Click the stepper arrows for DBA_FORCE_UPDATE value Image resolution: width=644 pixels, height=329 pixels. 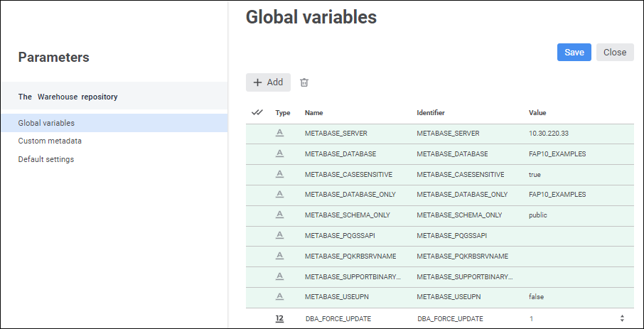(622, 319)
